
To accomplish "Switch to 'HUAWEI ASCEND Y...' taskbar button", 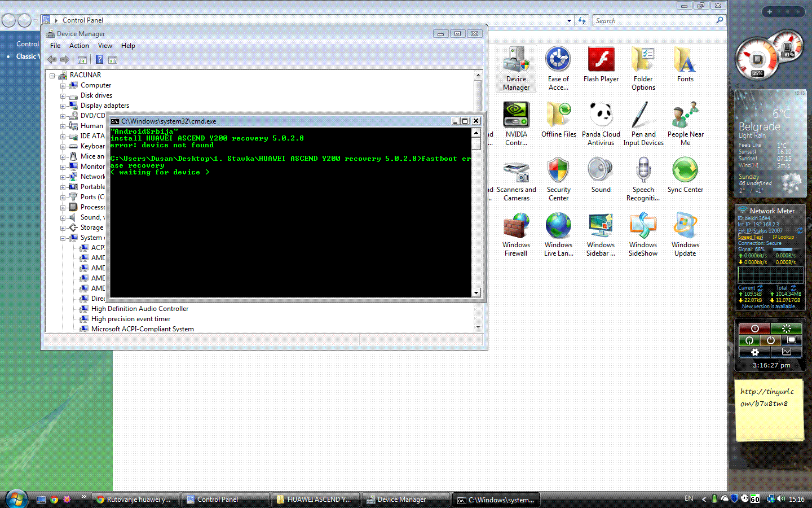I will click(315, 500).
